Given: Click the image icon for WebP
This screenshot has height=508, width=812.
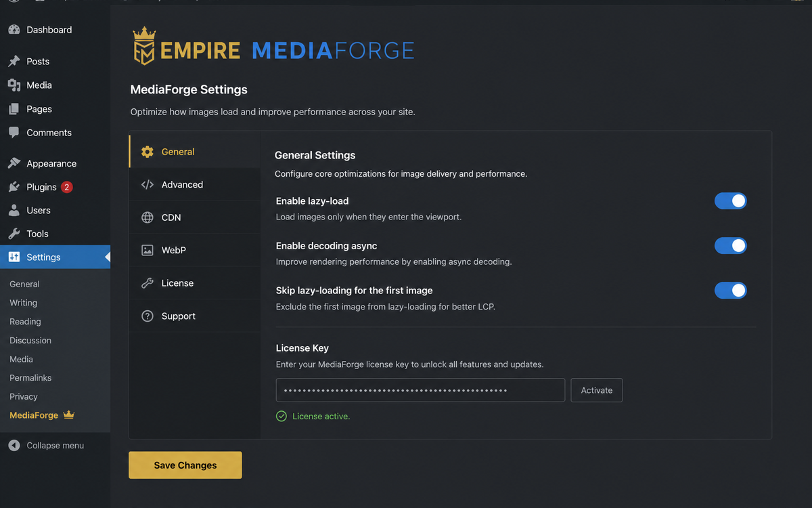Looking at the screenshot, I should (147, 250).
